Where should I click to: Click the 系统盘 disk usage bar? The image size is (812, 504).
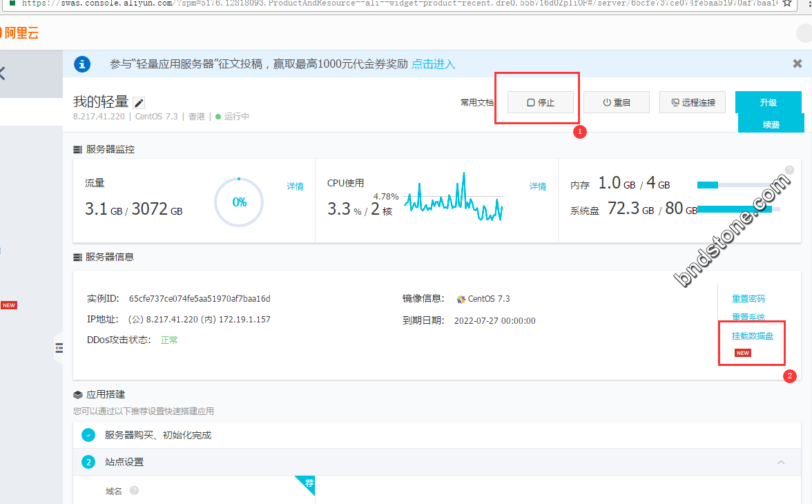point(739,209)
